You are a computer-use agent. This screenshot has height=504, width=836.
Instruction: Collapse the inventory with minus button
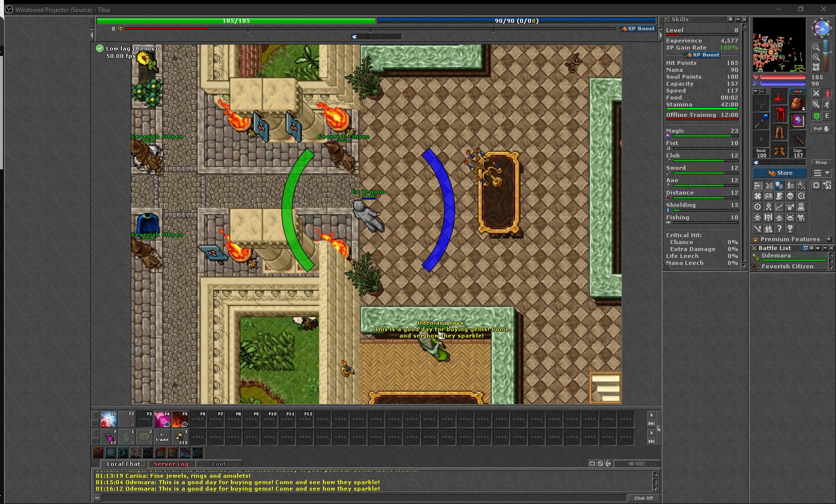point(756,91)
